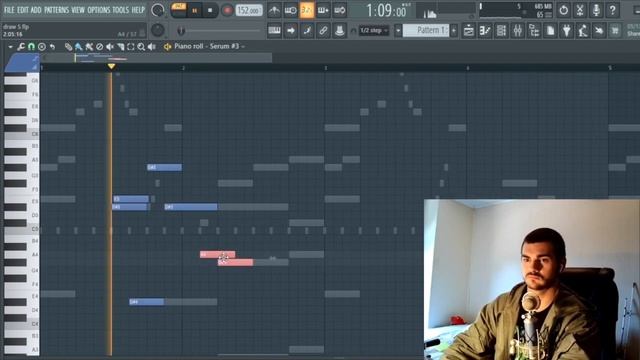Open the TOOLS menu

[120, 10]
